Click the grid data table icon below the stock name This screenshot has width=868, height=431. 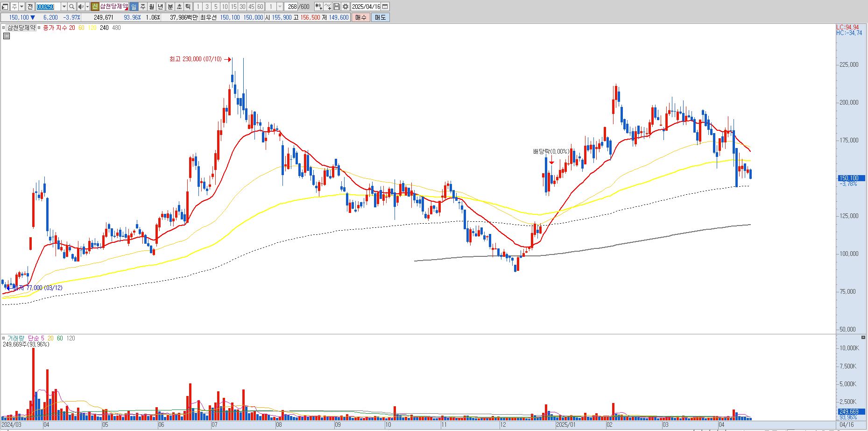(6, 35)
